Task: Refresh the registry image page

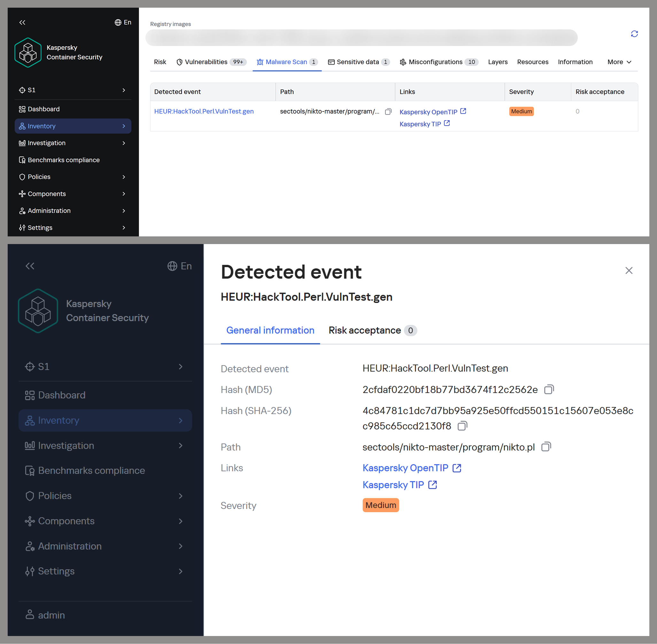Action: (x=634, y=34)
